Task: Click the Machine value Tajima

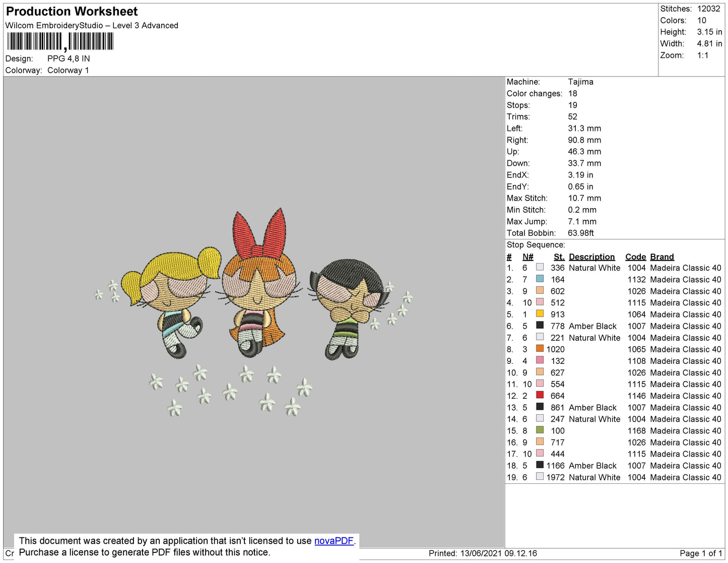Action: 580,82
